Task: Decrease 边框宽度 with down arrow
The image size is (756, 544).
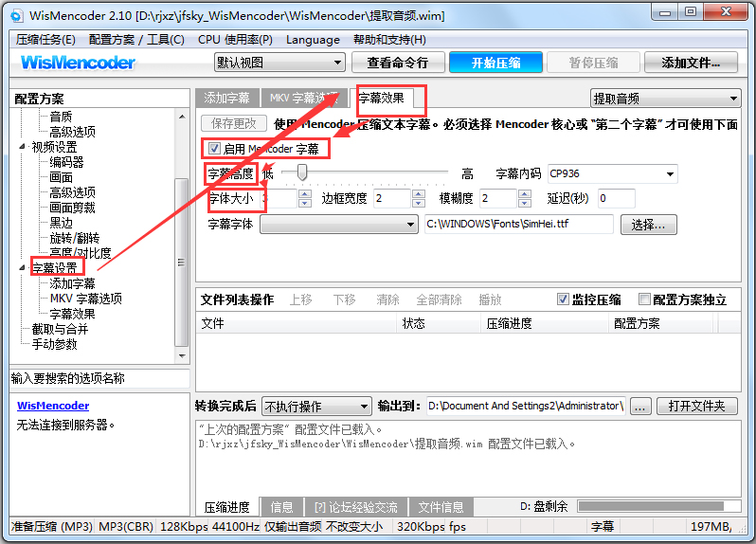Action: (x=419, y=203)
